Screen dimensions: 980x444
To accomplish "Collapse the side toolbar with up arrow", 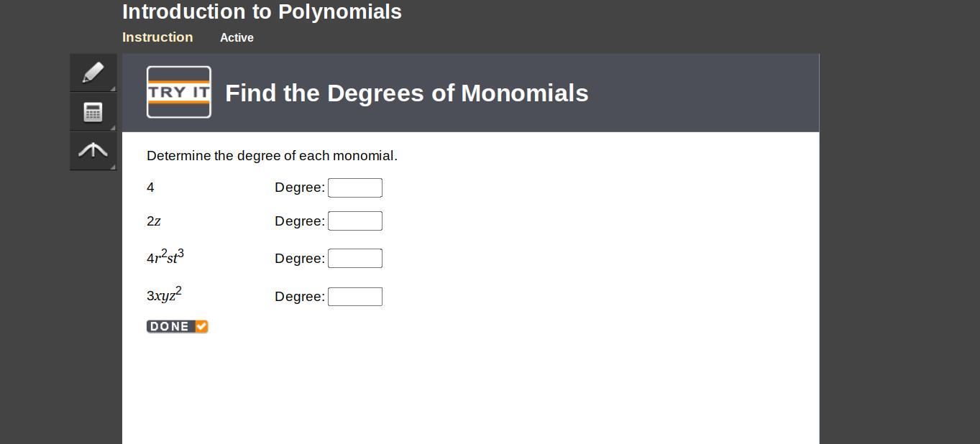I will (93, 149).
